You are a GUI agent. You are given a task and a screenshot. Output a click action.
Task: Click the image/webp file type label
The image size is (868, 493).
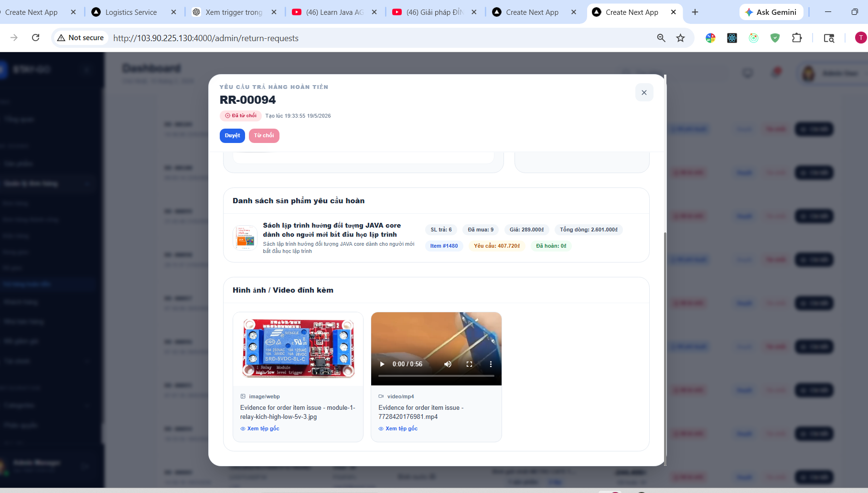264,396
